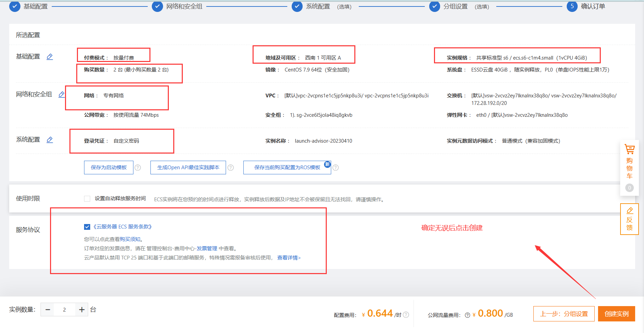This screenshot has width=644, height=333.
Task: Open help tooltip next to 保存当前购买配置为ROS模板
Action: [x=336, y=168]
